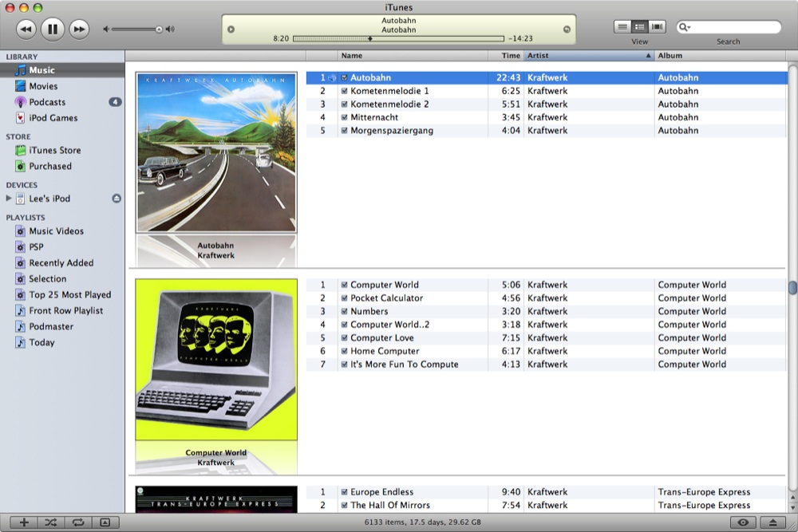The width and height of the screenshot is (798, 532).
Task: Open iPod Games in the library
Action: pyautogui.click(x=62, y=117)
